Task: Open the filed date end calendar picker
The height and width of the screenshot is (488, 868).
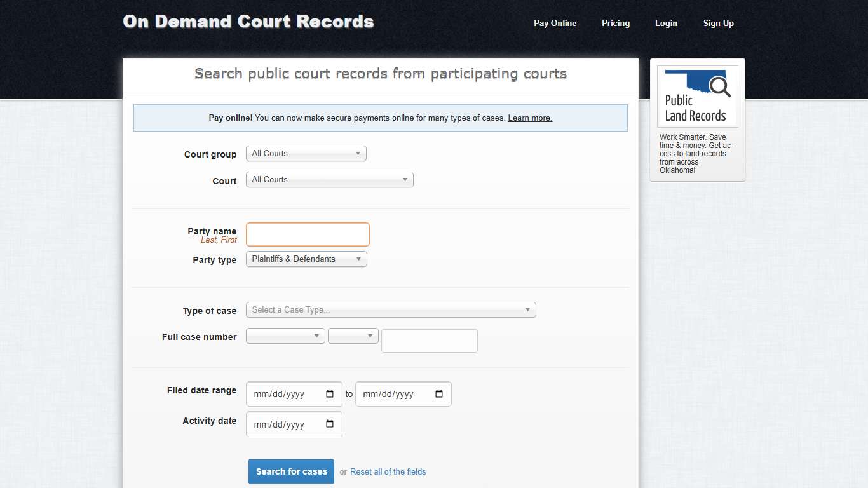Action: pos(438,394)
